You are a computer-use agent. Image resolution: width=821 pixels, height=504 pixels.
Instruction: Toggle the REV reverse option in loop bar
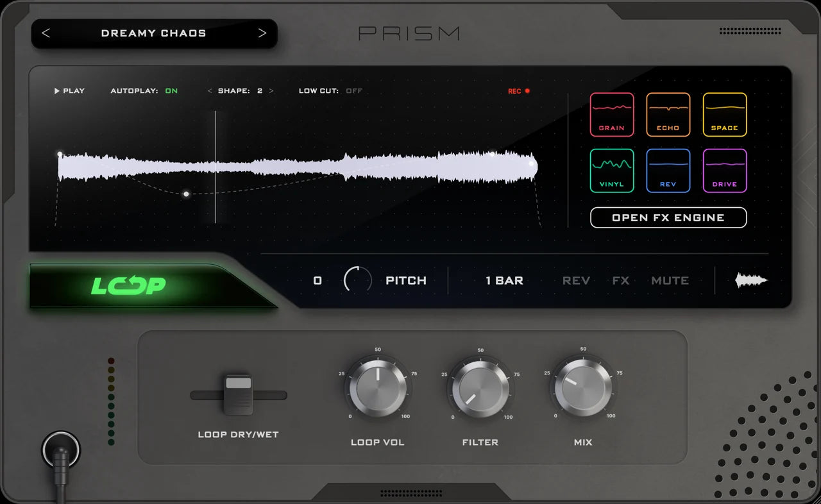tap(576, 280)
